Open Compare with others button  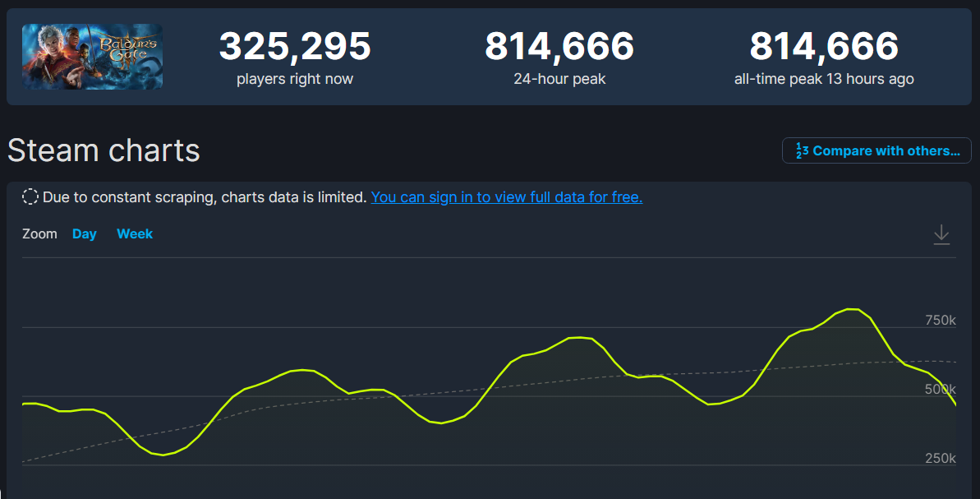876,150
